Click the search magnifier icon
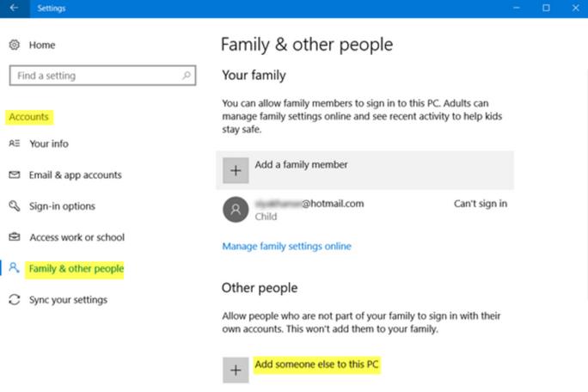 click(187, 76)
